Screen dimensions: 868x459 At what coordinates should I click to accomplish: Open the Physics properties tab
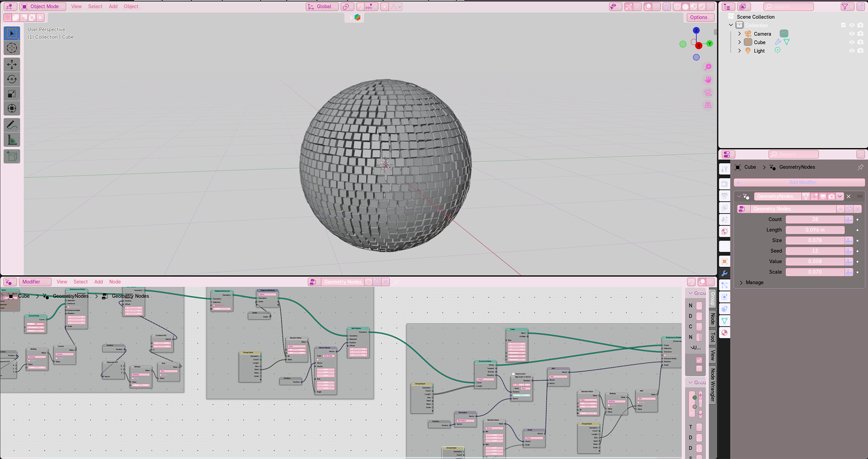click(x=725, y=297)
